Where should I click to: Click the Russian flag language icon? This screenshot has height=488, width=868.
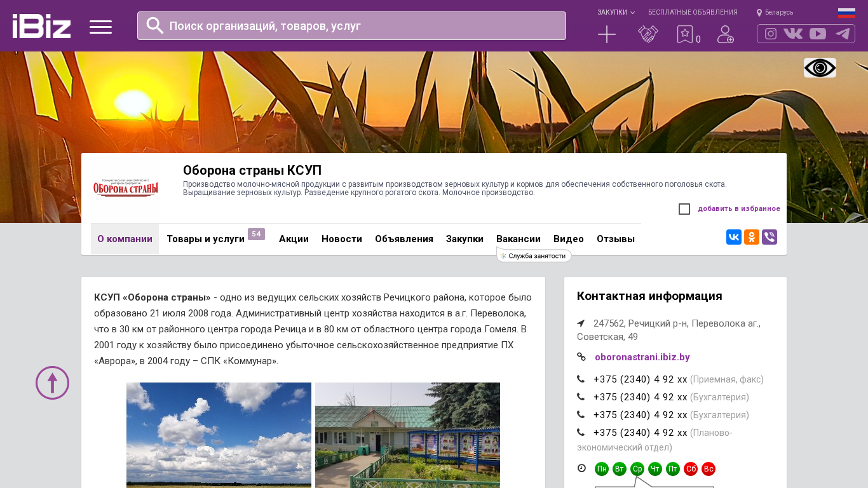[846, 13]
